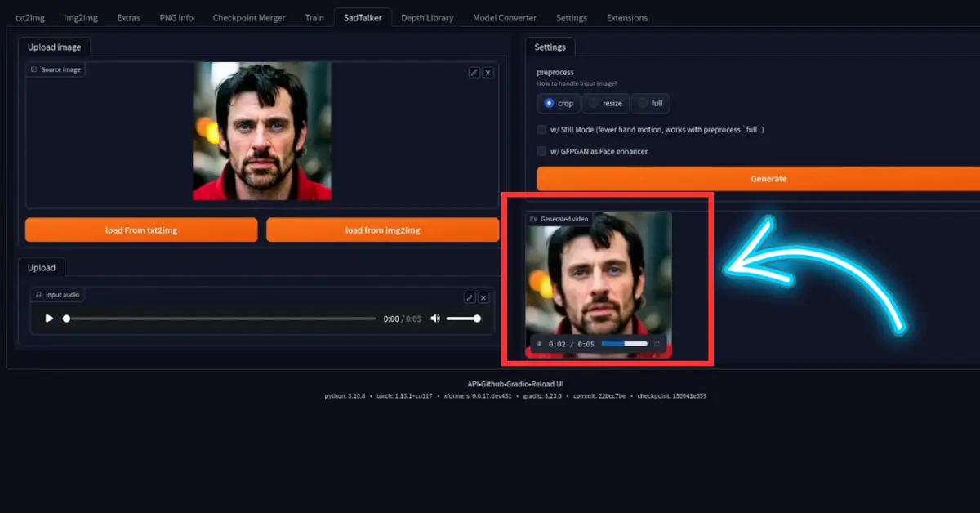Seek on the generated video progress bar
This screenshot has width=980, height=513.
[x=624, y=344]
